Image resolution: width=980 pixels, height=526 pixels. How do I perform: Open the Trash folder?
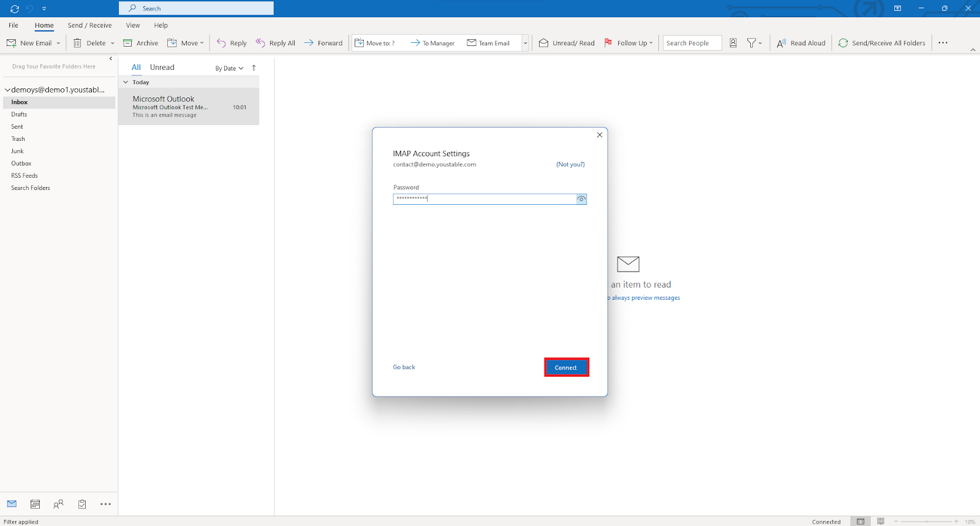tap(18, 139)
